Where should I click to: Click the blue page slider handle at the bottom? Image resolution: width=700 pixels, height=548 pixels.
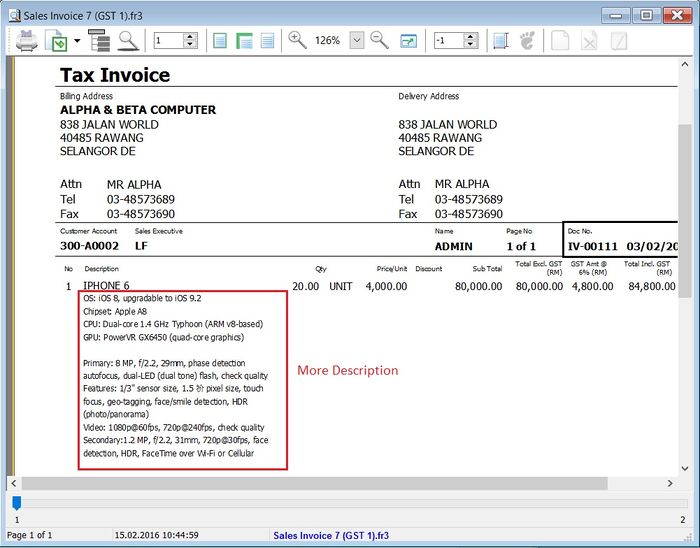[x=16, y=504]
